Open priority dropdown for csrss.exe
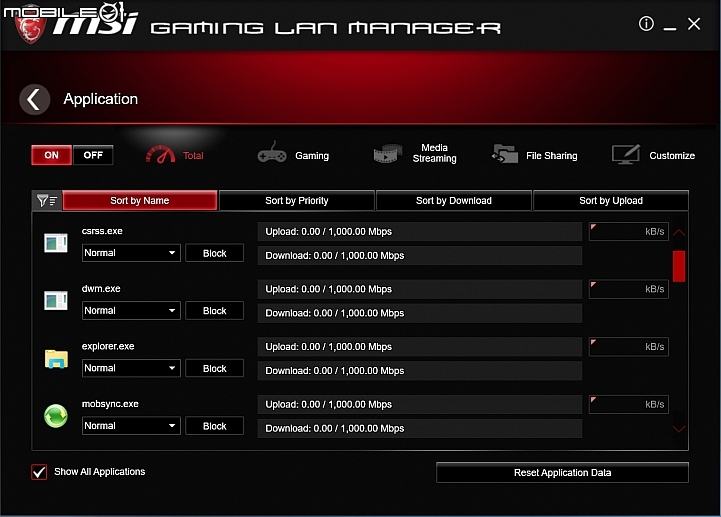Viewport: 721px width, 517px height. pyautogui.click(x=131, y=253)
